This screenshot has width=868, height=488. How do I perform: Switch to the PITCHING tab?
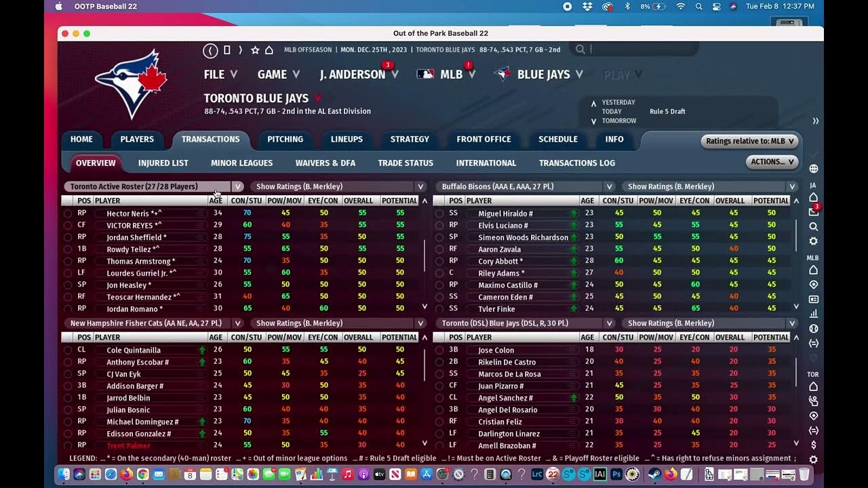click(285, 139)
